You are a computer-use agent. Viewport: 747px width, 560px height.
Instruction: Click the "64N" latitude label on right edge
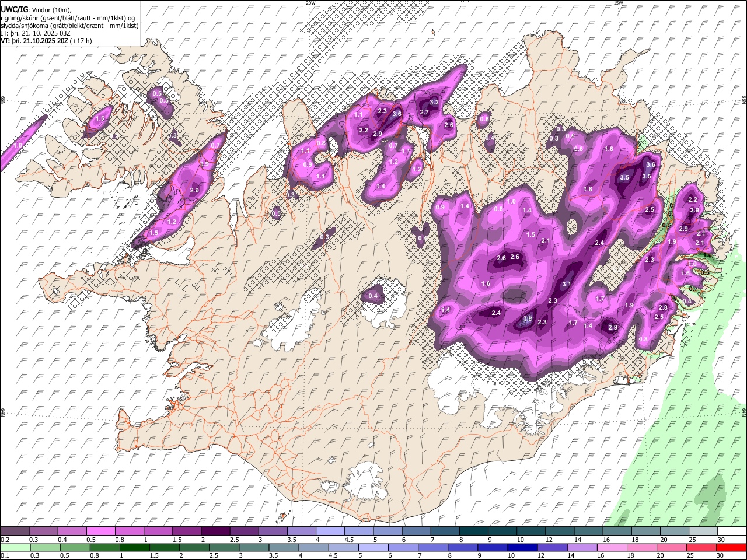point(744,411)
